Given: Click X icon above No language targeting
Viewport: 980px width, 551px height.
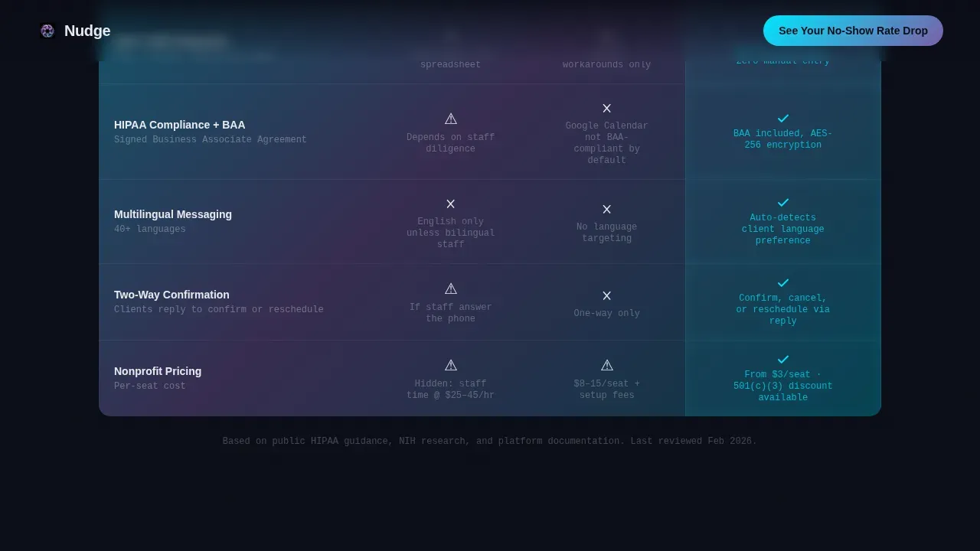Looking at the screenshot, I should tap(607, 209).
